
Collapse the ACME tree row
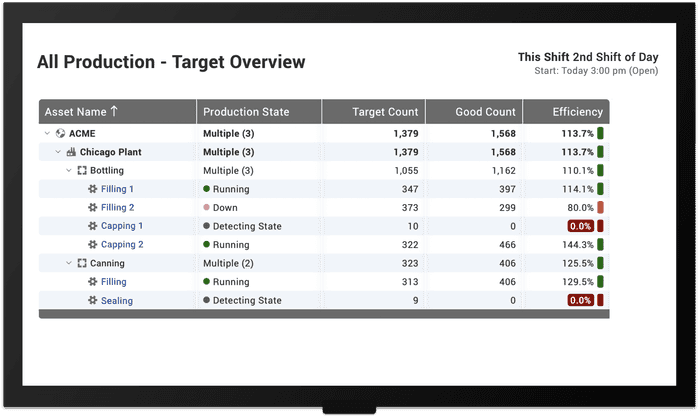tap(47, 133)
